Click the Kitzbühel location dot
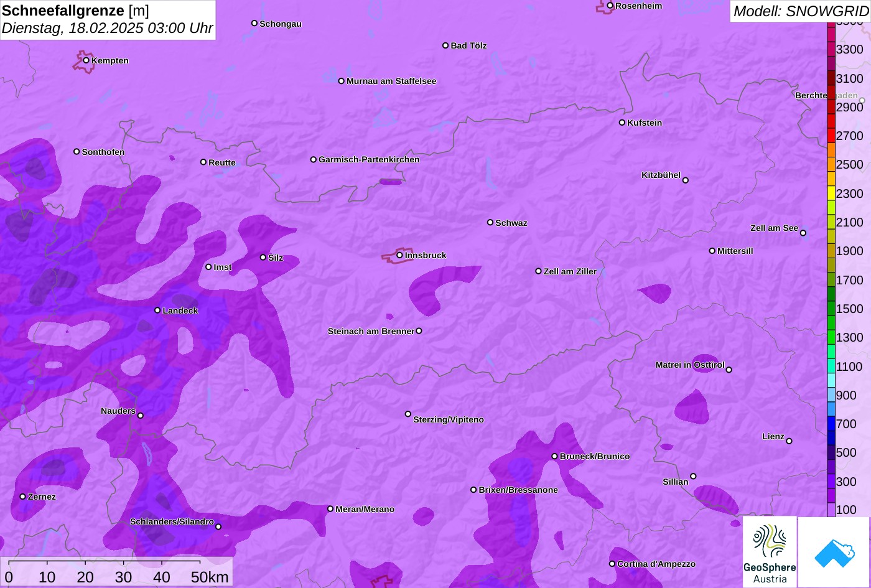Viewport: 871px width, 588px height. (x=686, y=180)
